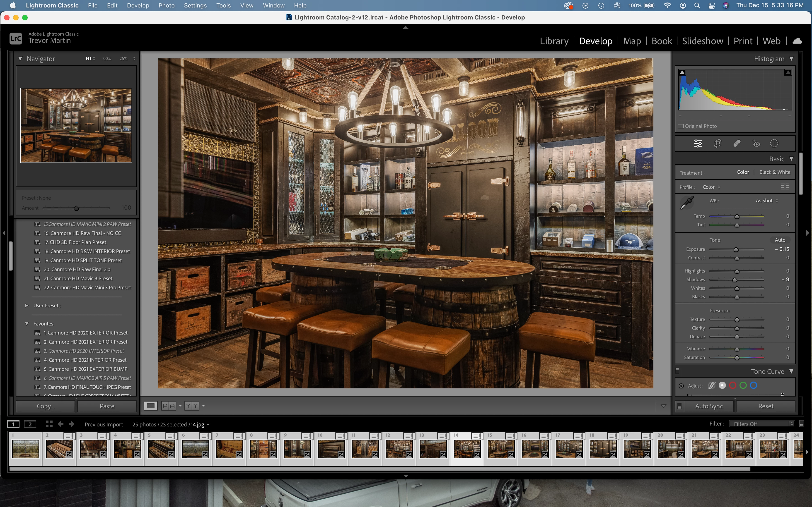The image size is (812, 507).
Task: Open the Profile Browser grid icon
Action: pos(785,187)
